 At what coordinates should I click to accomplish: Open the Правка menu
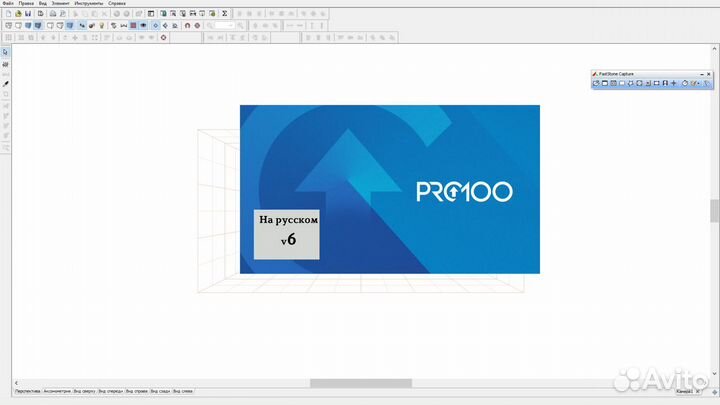tap(26, 3)
